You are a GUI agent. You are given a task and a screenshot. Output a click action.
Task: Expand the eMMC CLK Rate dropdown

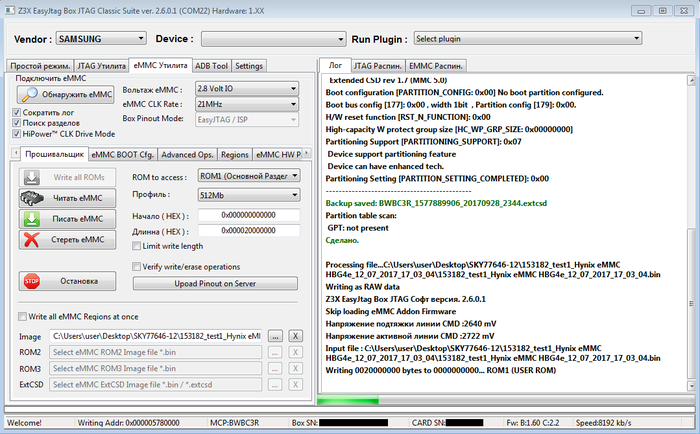point(245,104)
